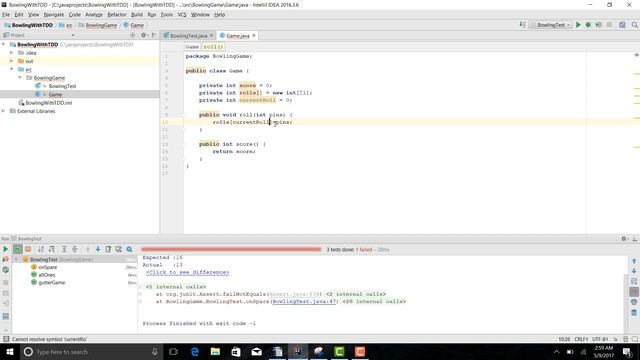Toggle Show Ignored tests button in Run panel
640x360 pixels.
pos(28,249)
